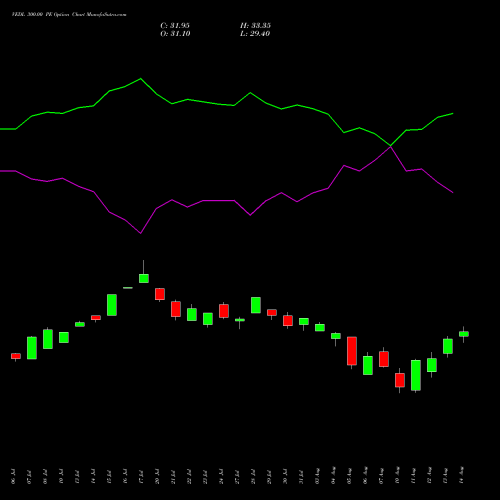
Task: Select the 04 Aug date label
Action: [333, 476]
